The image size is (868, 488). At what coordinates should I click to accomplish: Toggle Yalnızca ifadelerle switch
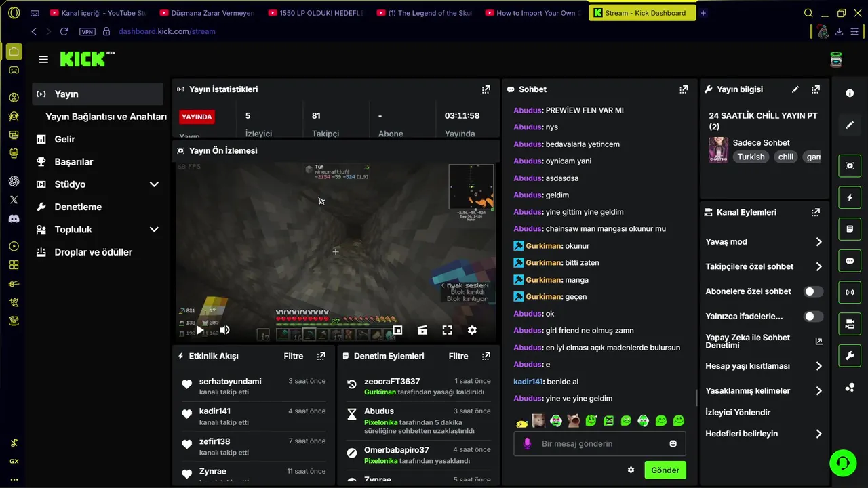(x=813, y=316)
